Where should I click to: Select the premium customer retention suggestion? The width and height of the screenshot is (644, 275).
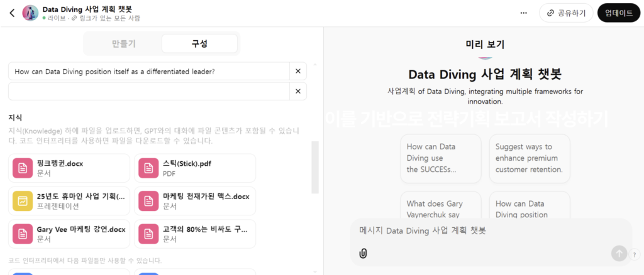(x=529, y=158)
